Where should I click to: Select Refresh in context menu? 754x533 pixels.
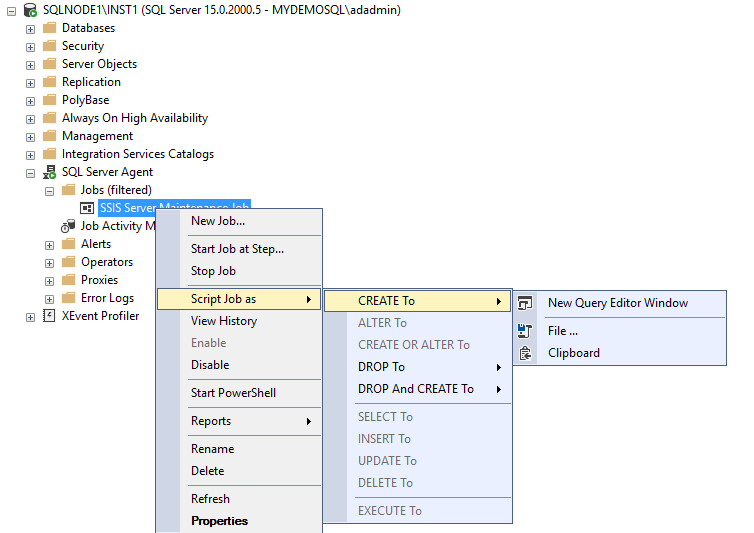[x=239, y=499]
